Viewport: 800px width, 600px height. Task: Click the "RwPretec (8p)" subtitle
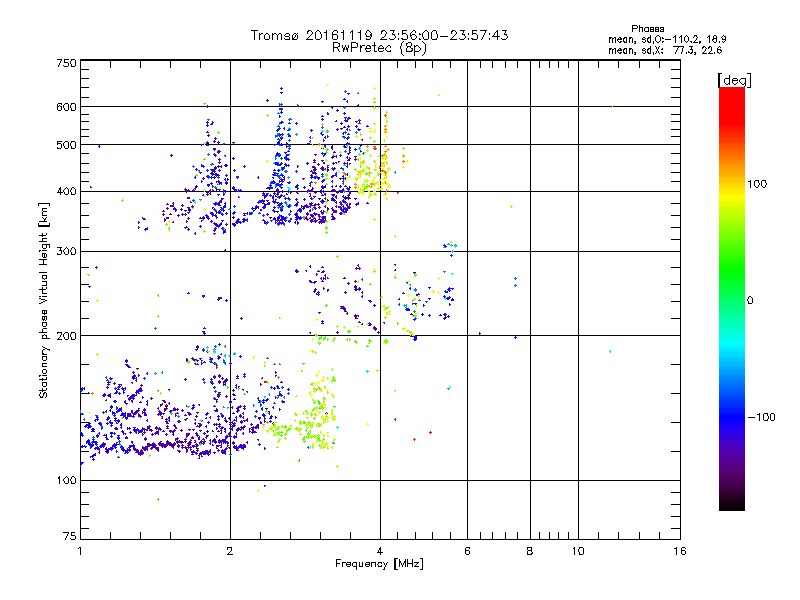379,48
